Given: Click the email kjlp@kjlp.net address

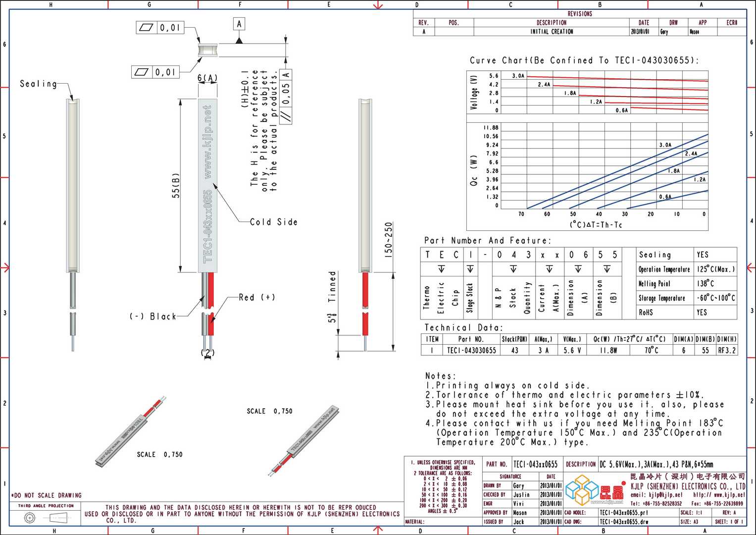Looking at the screenshot, I should click(x=656, y=494).
